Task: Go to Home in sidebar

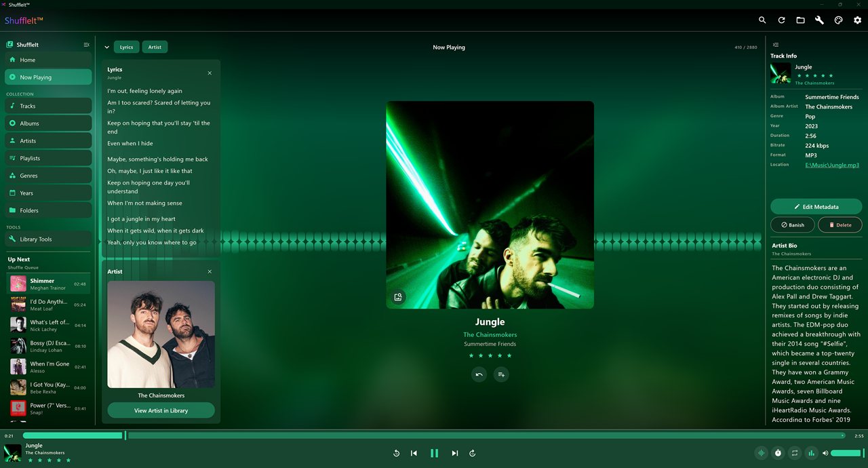Action: tap(48, 60)
